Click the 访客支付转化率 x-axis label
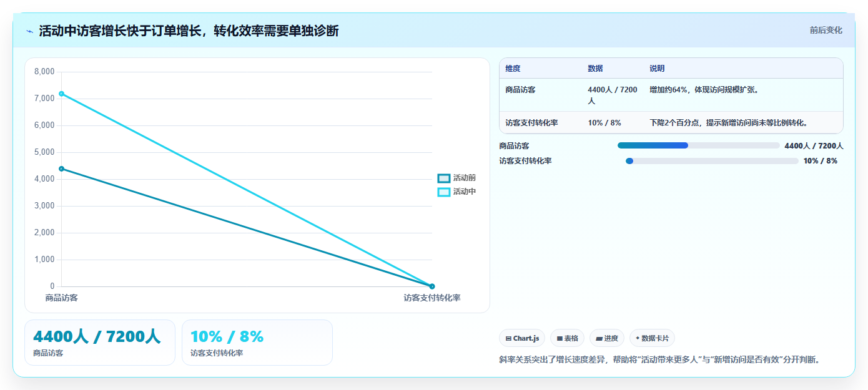 pos(432,298)
